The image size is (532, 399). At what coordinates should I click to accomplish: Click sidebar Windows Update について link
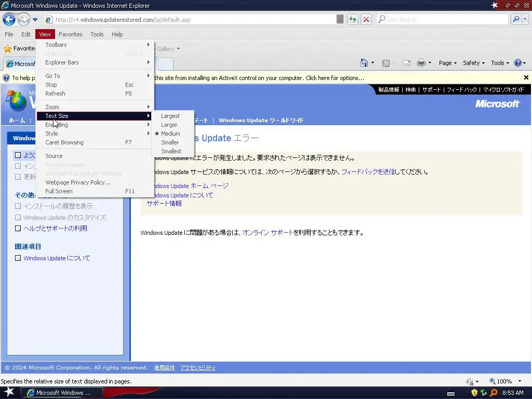pyautogui.click(x=57, y=258)
